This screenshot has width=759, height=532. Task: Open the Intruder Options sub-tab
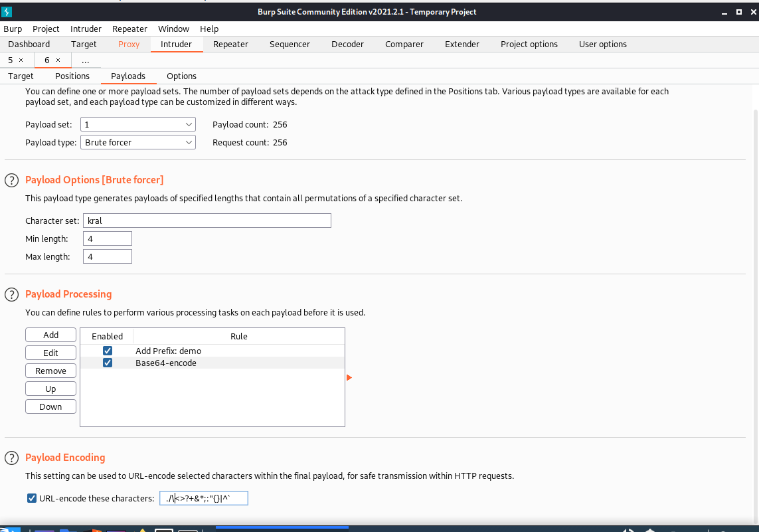tap(181, 76)
